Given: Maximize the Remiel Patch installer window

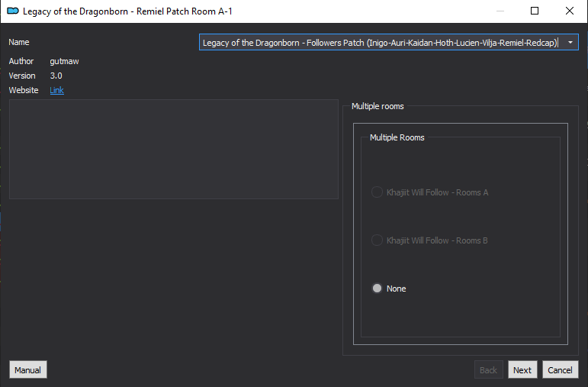Looking at the screenshot, I should point(535,11).
